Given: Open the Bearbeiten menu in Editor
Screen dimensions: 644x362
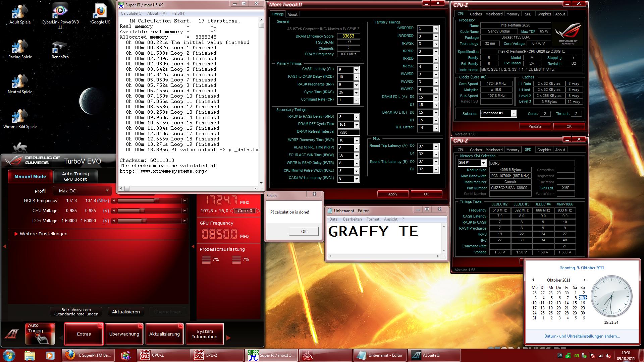Looking at the screenshot, I should (352, 219).
